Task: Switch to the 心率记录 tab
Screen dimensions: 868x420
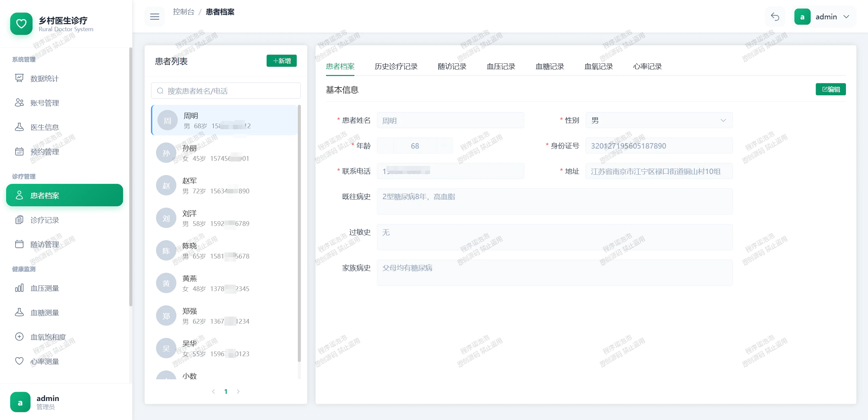Action: click(x=648, y=66)
